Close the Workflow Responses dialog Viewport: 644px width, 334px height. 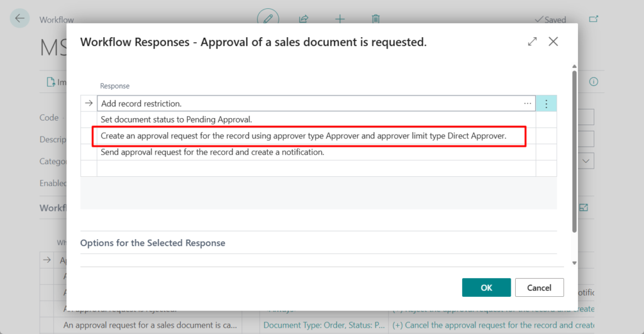click(553, 42)
